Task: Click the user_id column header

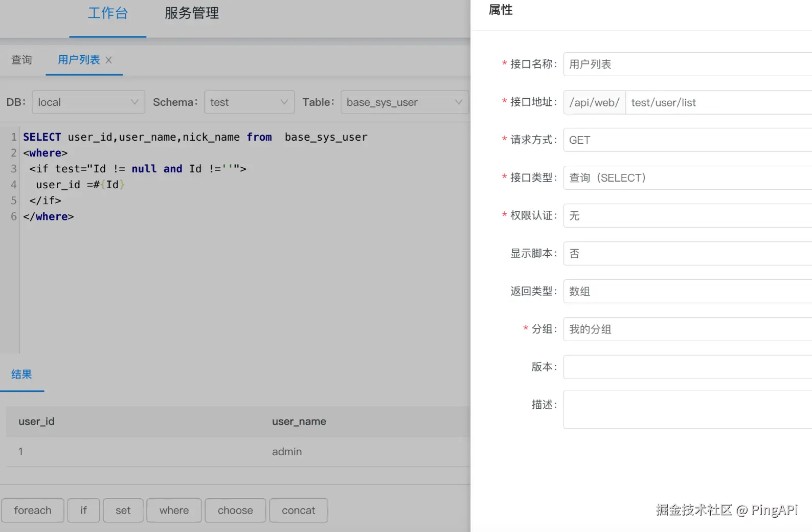Action: click(x=36, y=422)
